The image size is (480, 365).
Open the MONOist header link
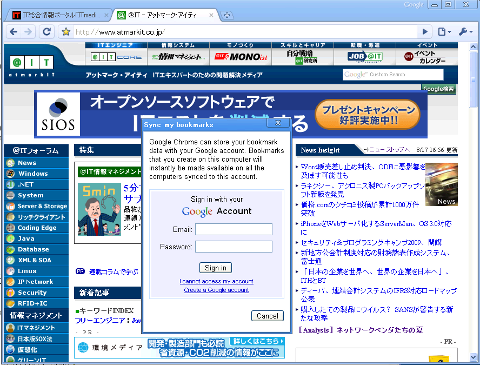pyautogui.click(x=241, y=57)
